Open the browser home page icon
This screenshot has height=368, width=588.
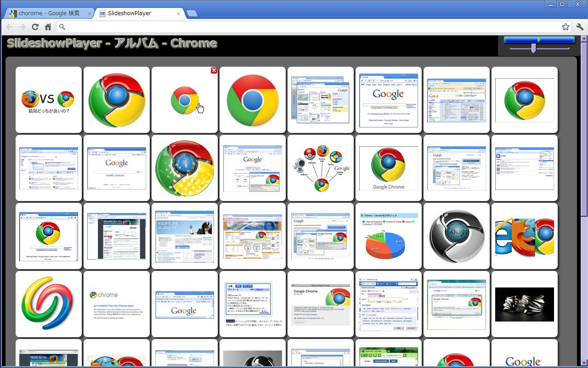tap(48, 27)
